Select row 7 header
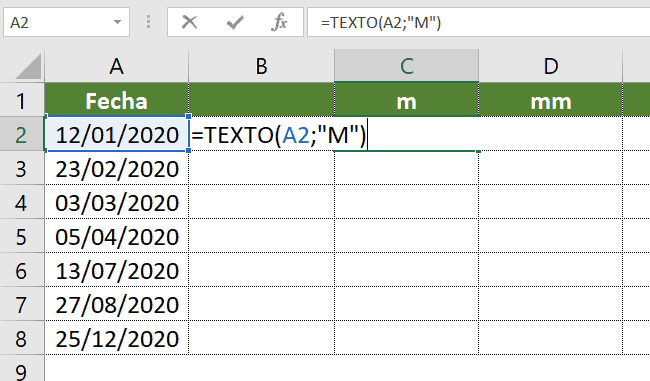 (x=22, y=304)
